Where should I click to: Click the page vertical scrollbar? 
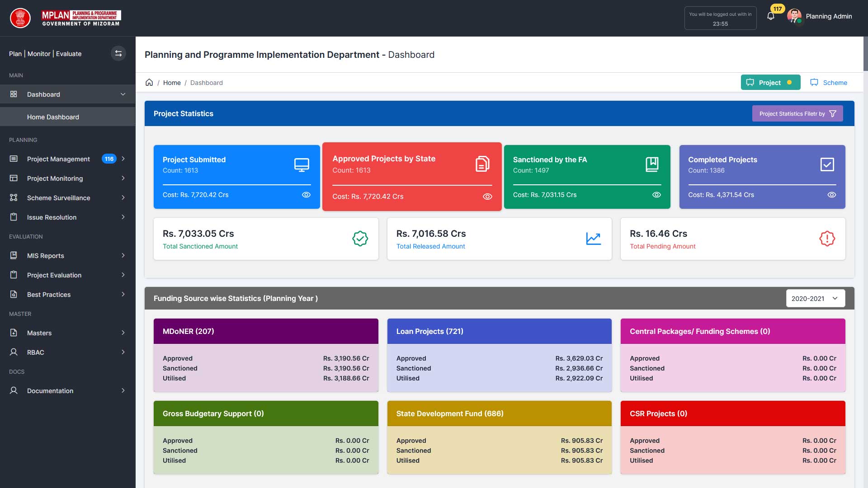(865, 53)
